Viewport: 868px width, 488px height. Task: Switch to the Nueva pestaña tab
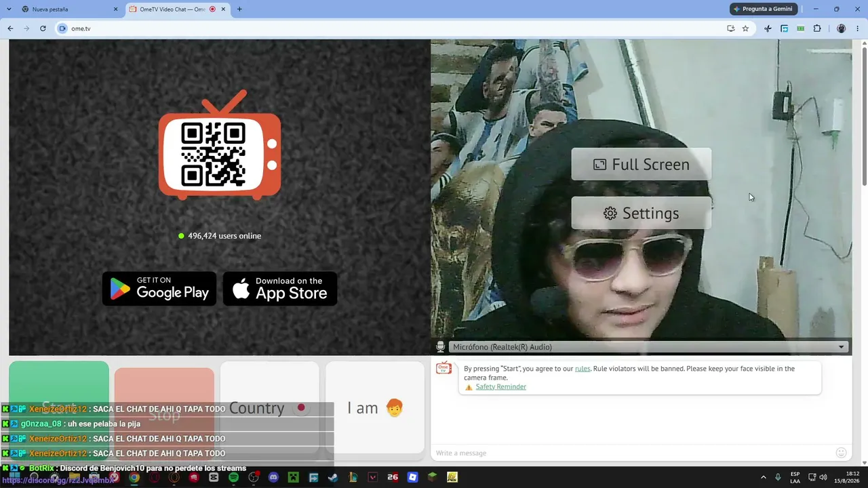(68, 9)
